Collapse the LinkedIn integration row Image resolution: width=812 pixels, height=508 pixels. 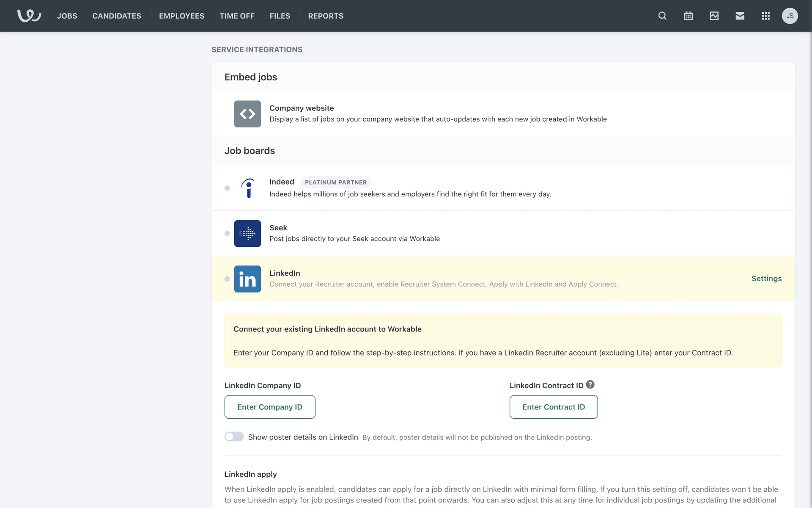[x=285, y=273]
